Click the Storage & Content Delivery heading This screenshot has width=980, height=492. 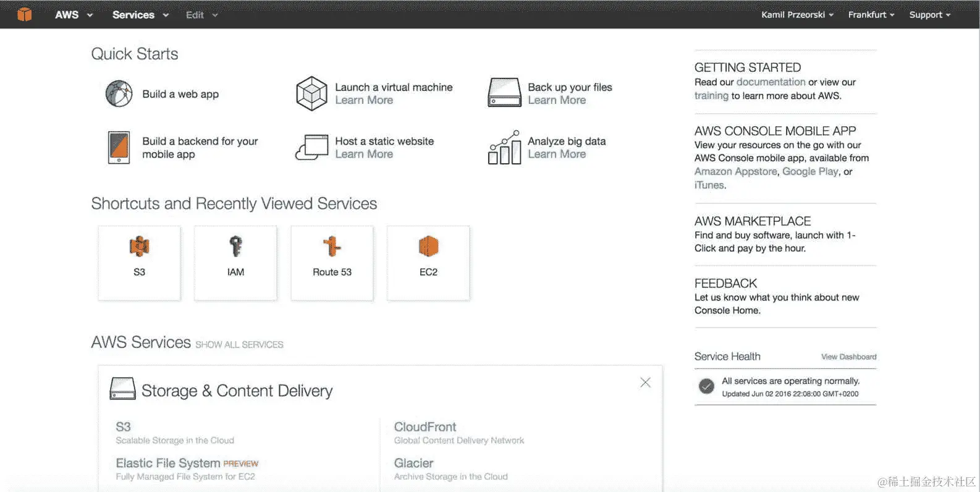[237, 391]
